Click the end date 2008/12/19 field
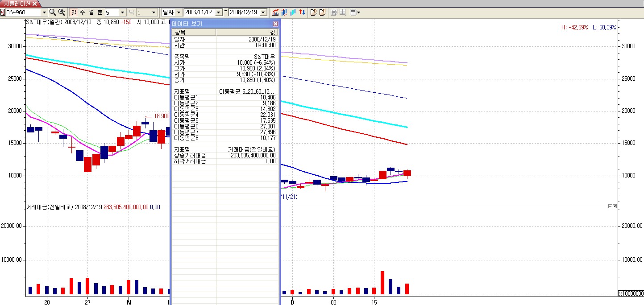 [244, 12]
